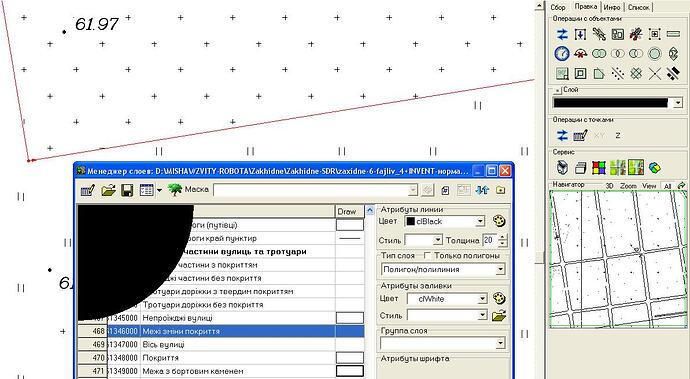
Task: Select the Navigator Zoom tab
Action: pos(628,186)
